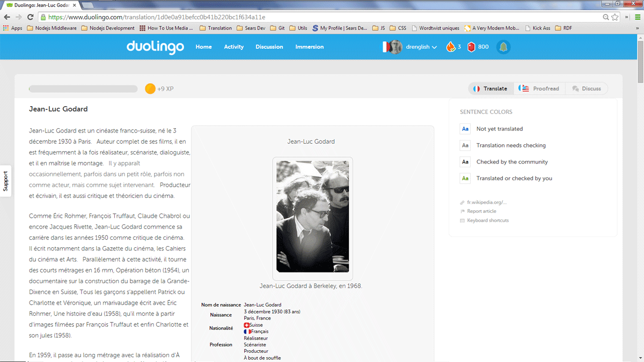Open the Chrome menu button

[636, 17]
